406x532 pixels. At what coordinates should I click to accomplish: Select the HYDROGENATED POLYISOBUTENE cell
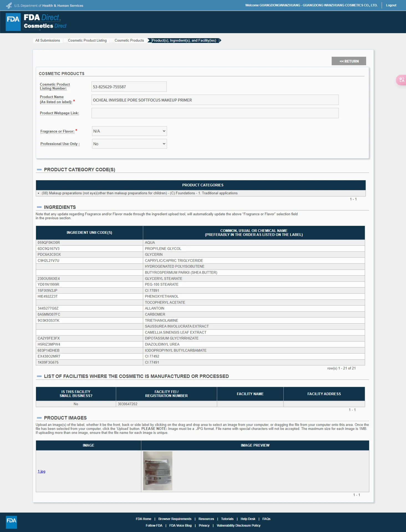254,267
